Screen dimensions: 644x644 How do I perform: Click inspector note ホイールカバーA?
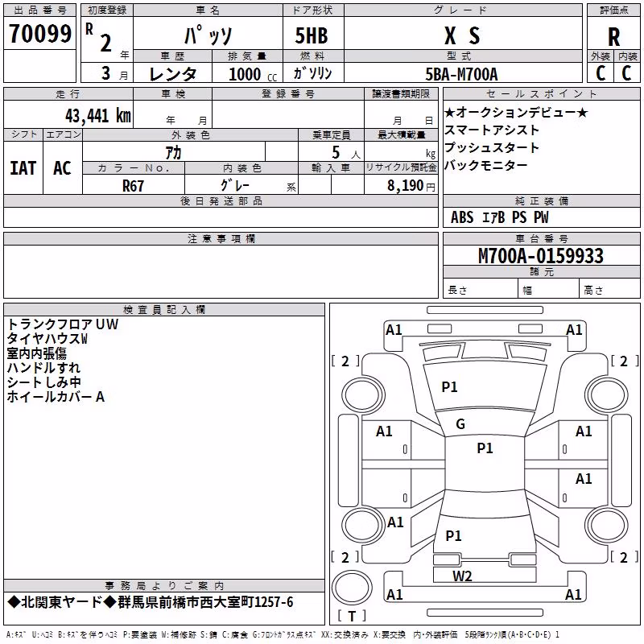56,397
